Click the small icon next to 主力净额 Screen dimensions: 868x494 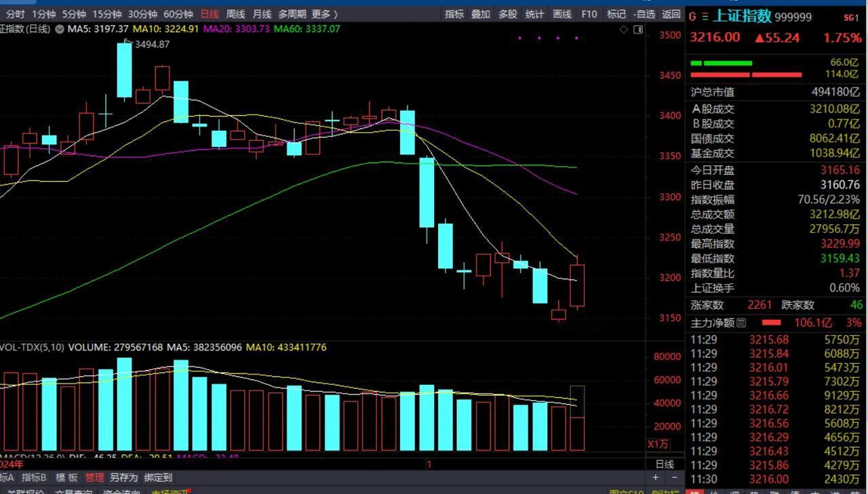[741, 323]
